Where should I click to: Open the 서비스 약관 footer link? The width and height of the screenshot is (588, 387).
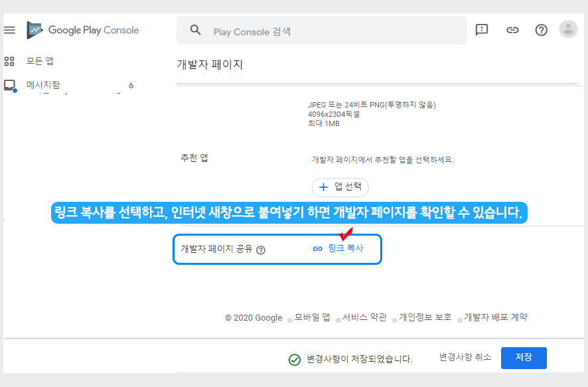[364, 317]
